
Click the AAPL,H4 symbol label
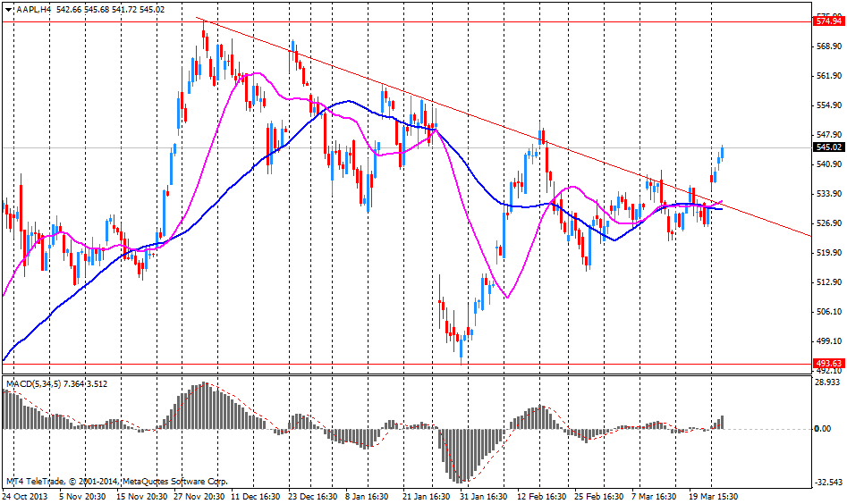point(33,9)
